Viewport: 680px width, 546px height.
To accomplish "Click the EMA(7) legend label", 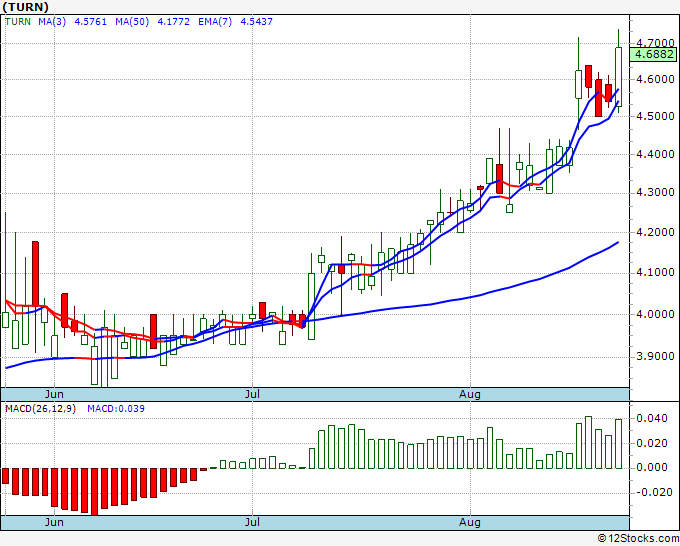I will 215,21.
